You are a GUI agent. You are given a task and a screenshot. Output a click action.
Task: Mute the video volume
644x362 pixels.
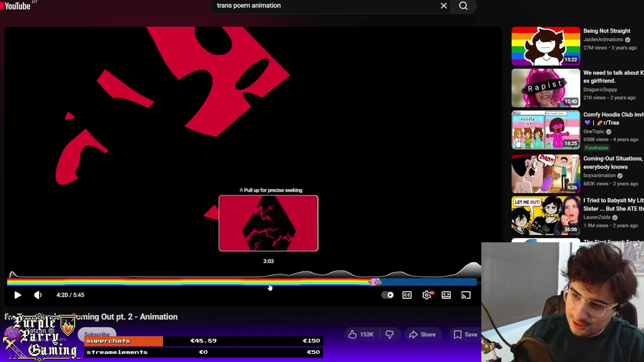coord(38,295)
